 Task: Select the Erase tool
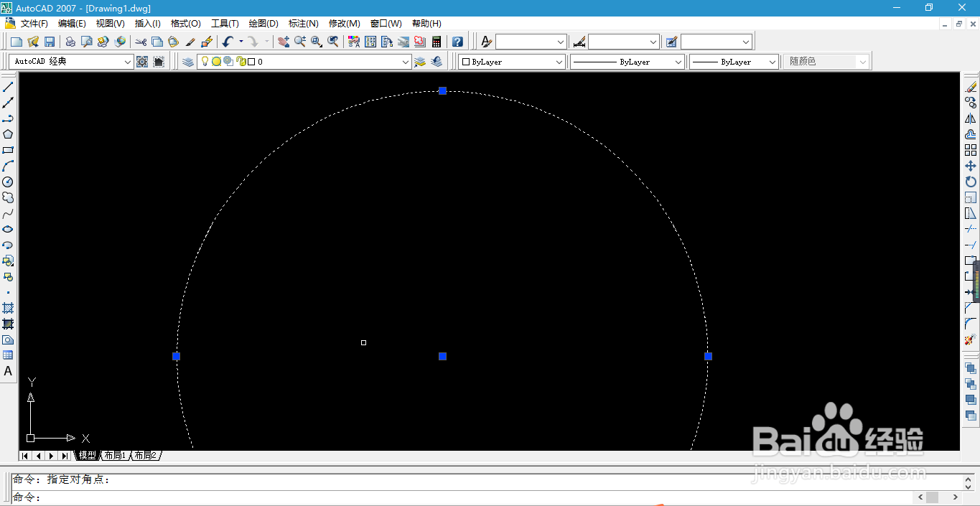[971, 87]
